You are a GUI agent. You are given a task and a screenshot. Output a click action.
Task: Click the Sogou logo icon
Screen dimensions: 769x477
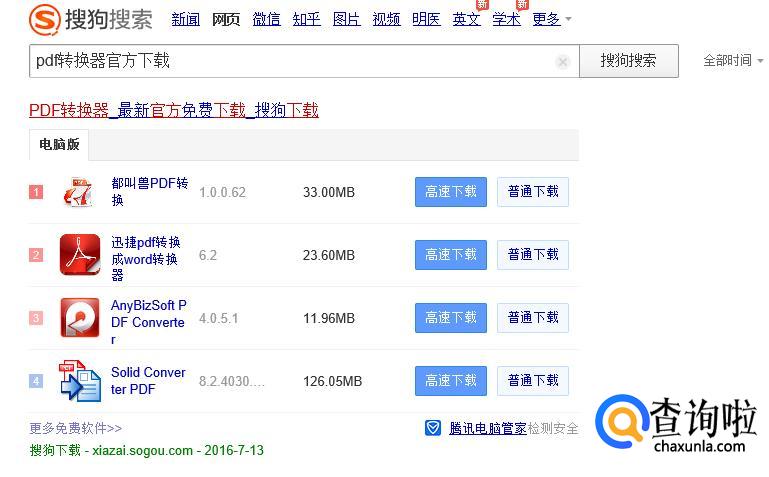(45, 20)
